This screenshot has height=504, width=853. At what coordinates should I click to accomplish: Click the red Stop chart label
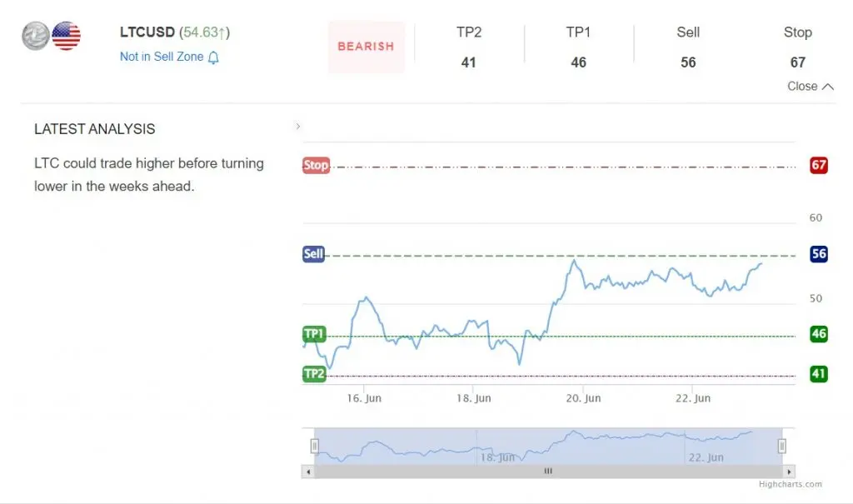(316, 165)
